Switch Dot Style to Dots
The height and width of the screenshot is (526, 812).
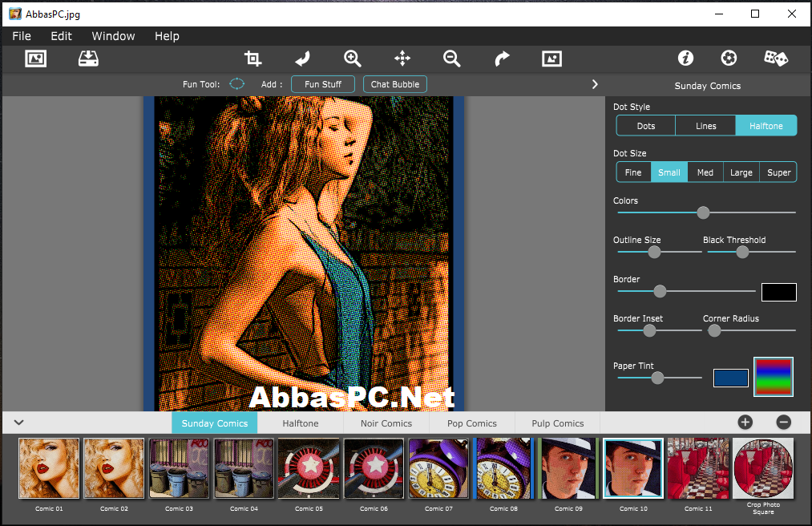click(x=646, y=126)
